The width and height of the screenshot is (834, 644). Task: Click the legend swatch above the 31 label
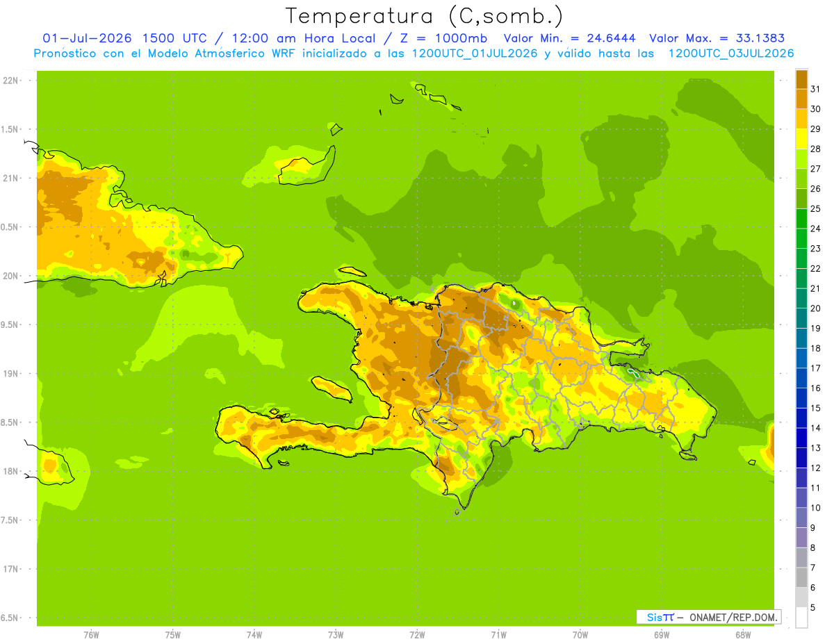tap(801, 79)
